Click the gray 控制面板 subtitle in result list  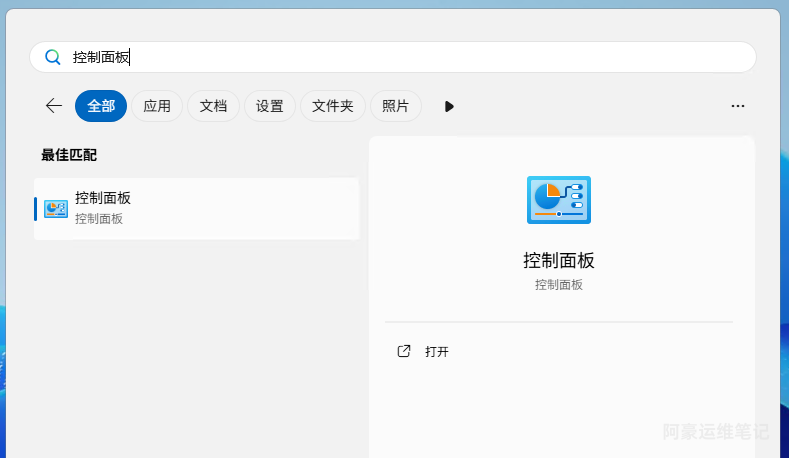click(x=99, y=219)
